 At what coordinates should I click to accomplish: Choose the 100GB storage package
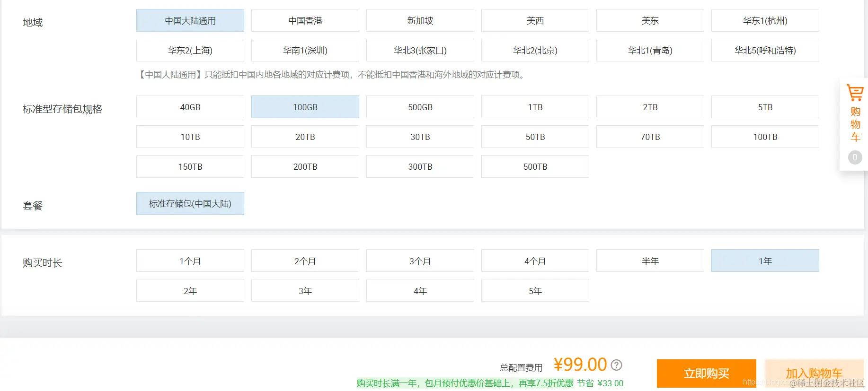(x=305, y=107)
